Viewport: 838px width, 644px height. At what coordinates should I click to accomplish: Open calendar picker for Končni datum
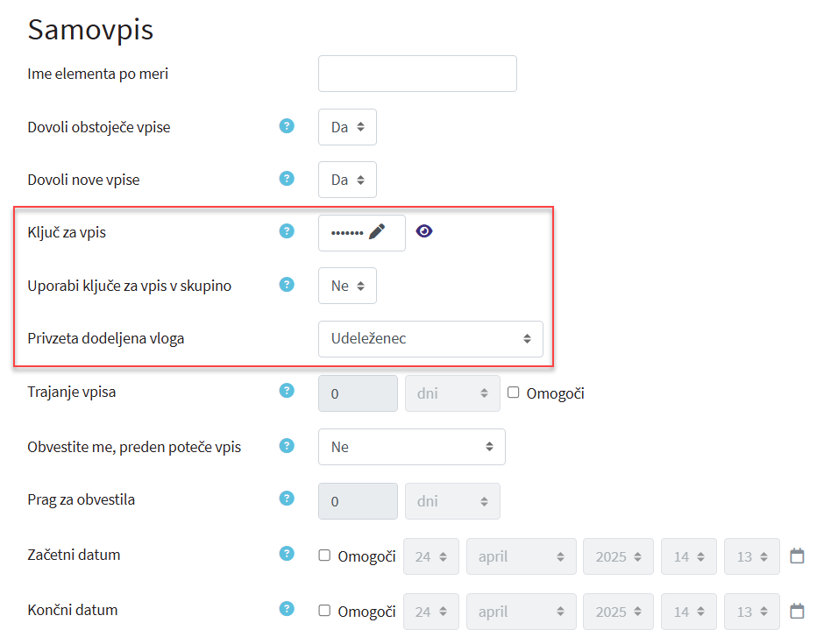pos(797,610)
